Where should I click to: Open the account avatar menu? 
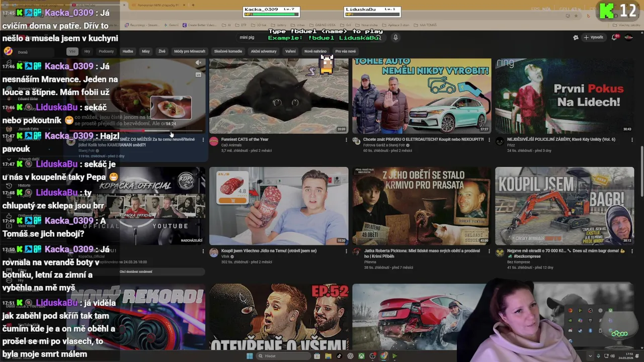click(628, 37)
